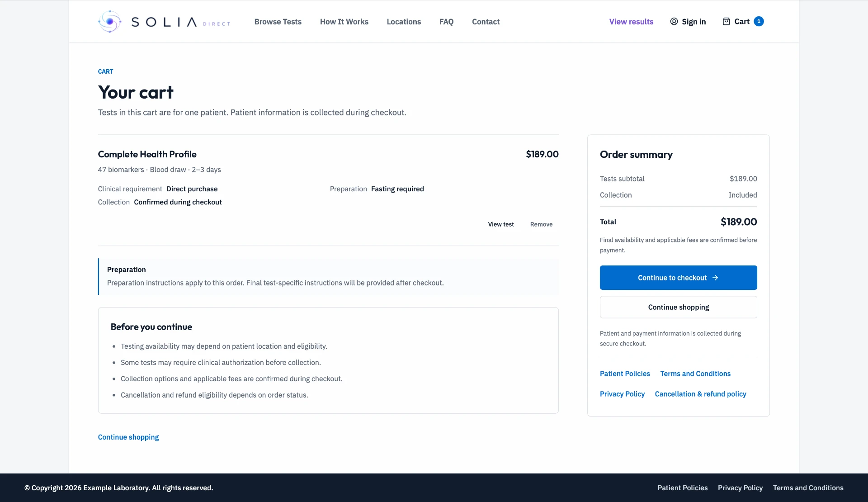Click the Your cart heading
Screen dimensions: 868x502
136,92
